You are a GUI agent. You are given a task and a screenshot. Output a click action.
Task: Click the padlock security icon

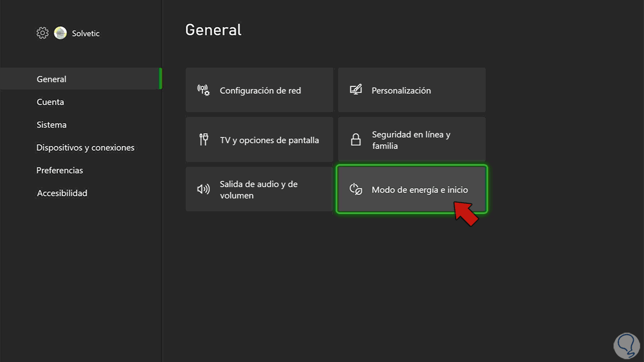point(355,140)
